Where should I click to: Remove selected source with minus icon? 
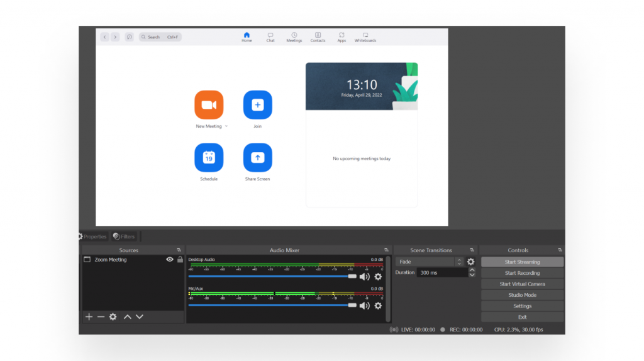pyautogui.click(x=101, y=316)
